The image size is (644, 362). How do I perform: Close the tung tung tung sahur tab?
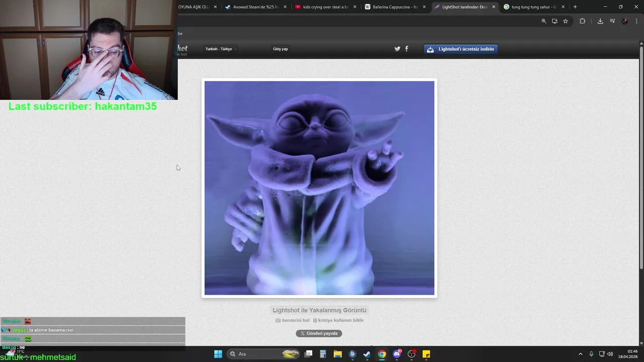[563, 7]
